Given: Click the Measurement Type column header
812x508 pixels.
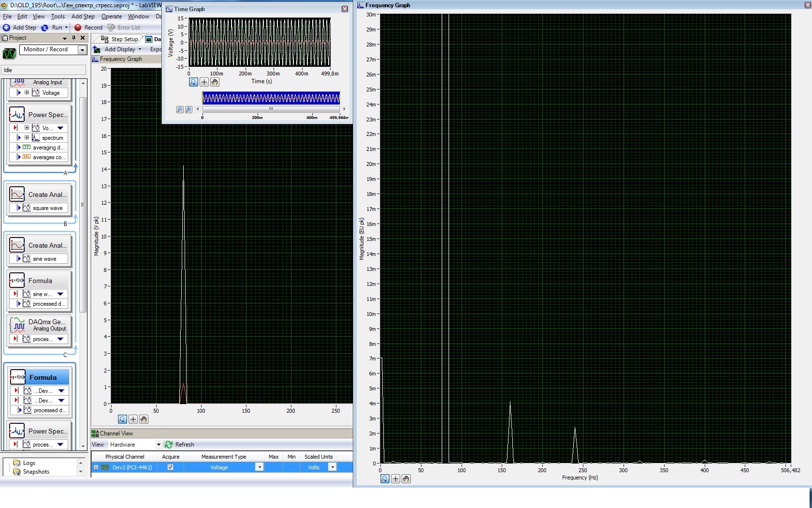Looking at the screenshot, I should click(224, 457).
